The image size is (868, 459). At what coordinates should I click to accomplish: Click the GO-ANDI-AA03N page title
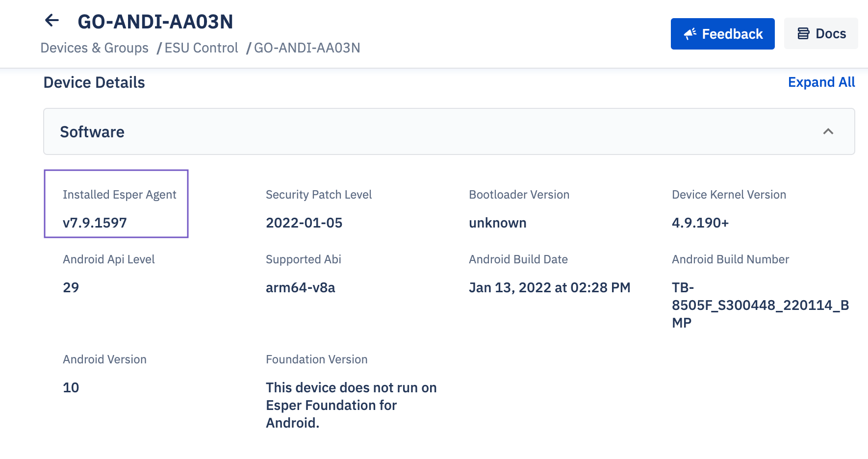click(x=155, y=22)
